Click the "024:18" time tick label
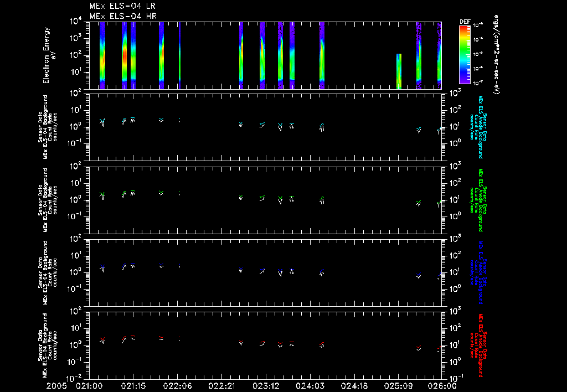The image size is (567, 392). pyautogui.click(x=354, y=386)
